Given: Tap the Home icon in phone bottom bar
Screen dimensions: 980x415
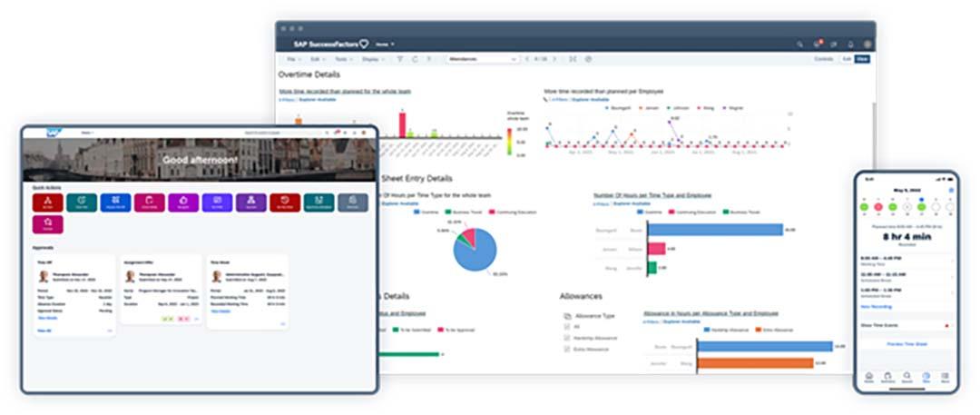Looking at the screenshot, I should (868, 377).
